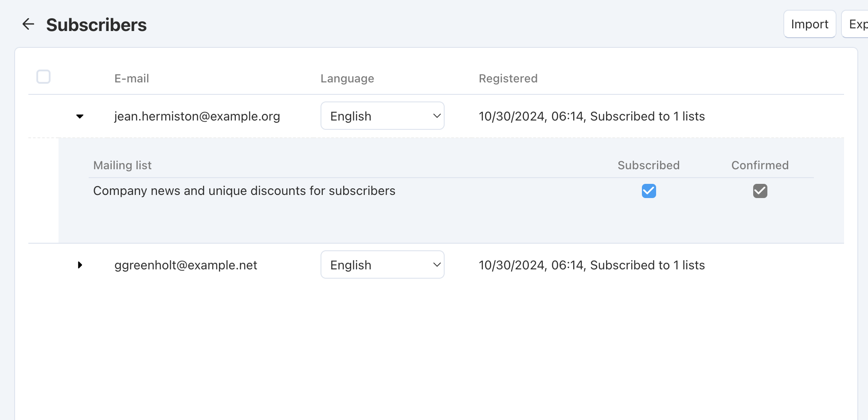Toggle the Confirmed checkbox for Company news
Image resolution: width=868 pixels, height=420 pixels.
(760, 191)
